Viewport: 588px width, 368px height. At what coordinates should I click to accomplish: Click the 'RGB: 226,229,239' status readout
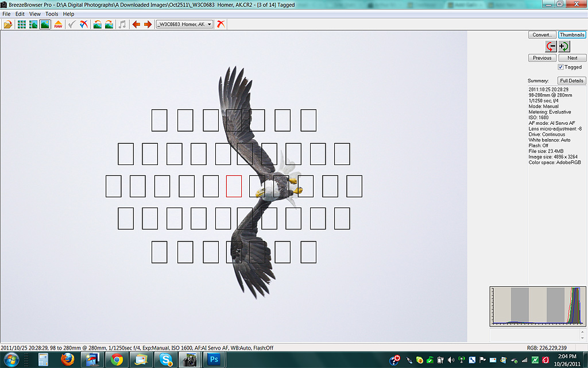[547, 348]
